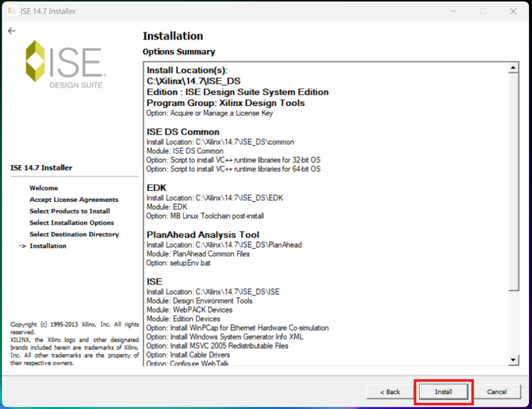Viewport: 532px width, 409px height.
Task: Click the VC++ runtime libraries 32-bit OS option
Action: point(233,160)
